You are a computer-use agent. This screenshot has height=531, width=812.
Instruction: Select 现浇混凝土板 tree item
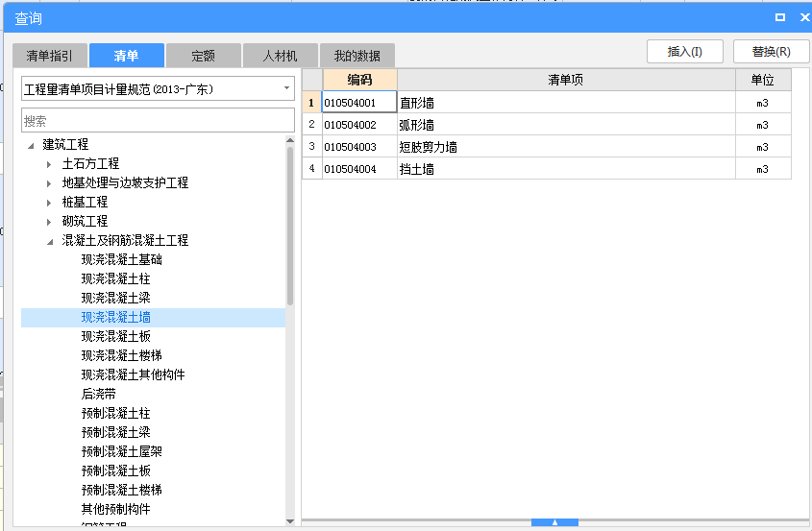116,336
